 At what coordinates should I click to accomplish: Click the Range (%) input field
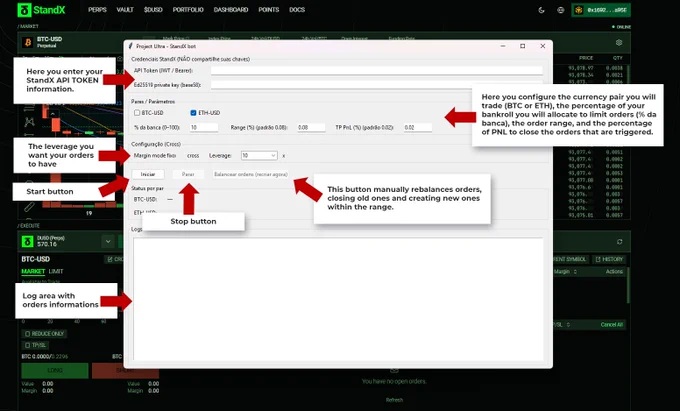[x=311, y=127]
